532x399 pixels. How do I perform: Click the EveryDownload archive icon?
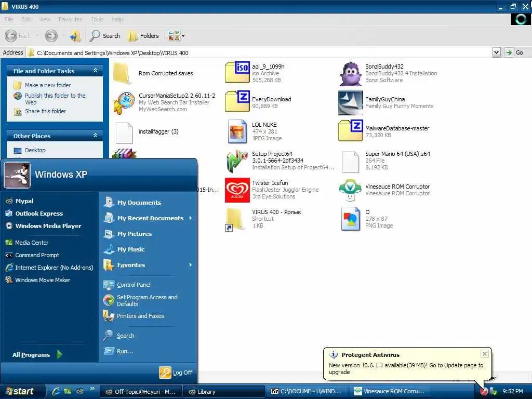237,101
